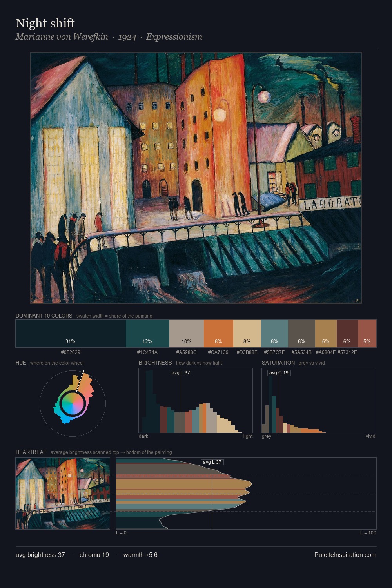The width and height of the screenshot is (392, 588).
Task: Select the blue-grey teal 8% swatch
Action: coord(274,334)
